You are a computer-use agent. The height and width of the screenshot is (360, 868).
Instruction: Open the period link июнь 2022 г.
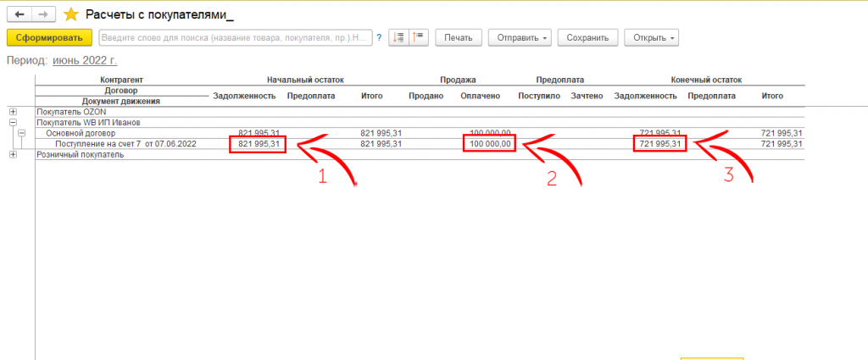[x=85, y=61]
